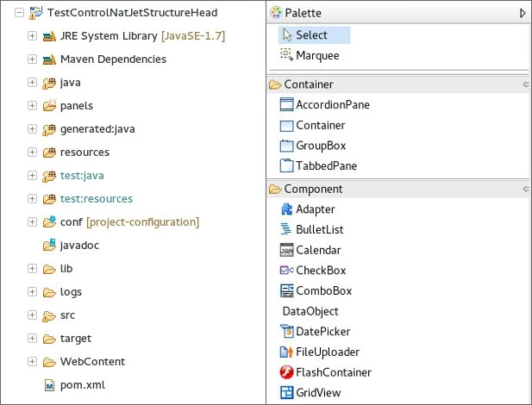Expand the Maven Dependencies node

[32, 59]
